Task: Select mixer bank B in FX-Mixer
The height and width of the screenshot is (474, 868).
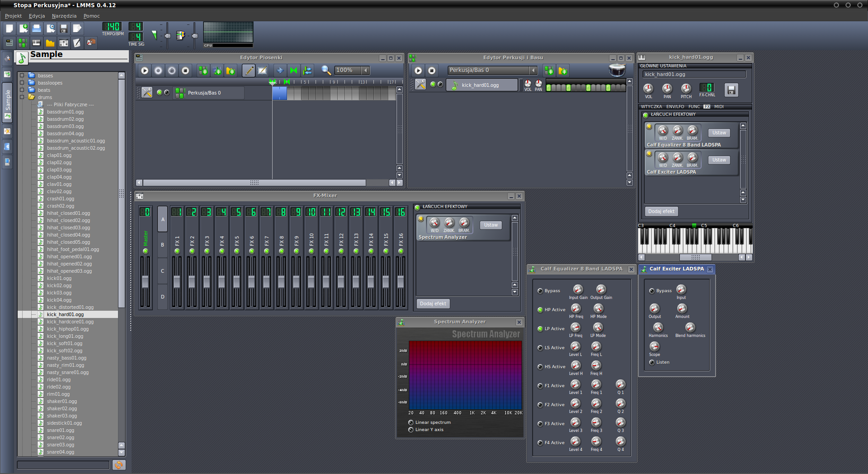Action: [162, 245]
